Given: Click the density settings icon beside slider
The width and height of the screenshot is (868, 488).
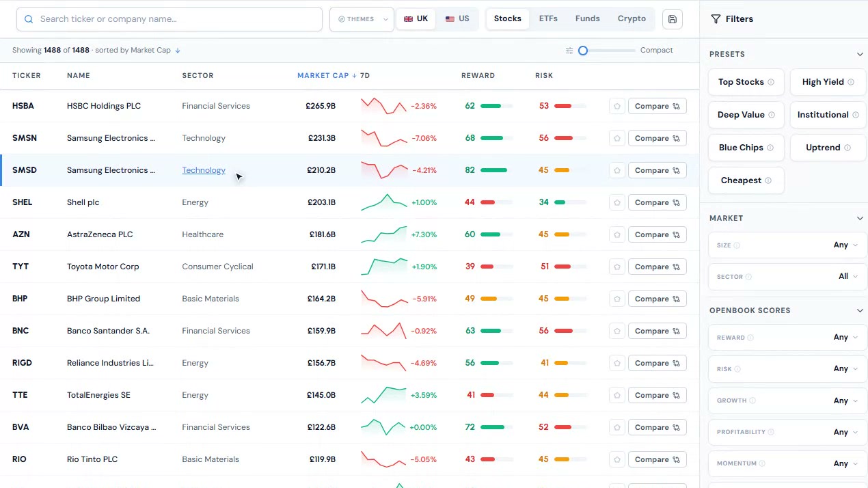Looking at the screenshot, I should click(569, 51).
